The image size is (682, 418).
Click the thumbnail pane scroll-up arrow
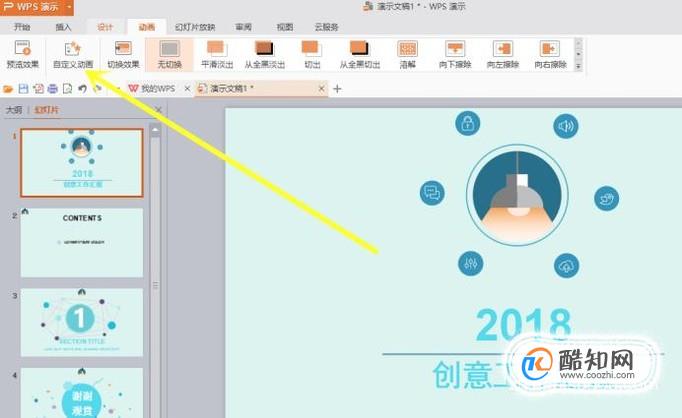(155, 130)
